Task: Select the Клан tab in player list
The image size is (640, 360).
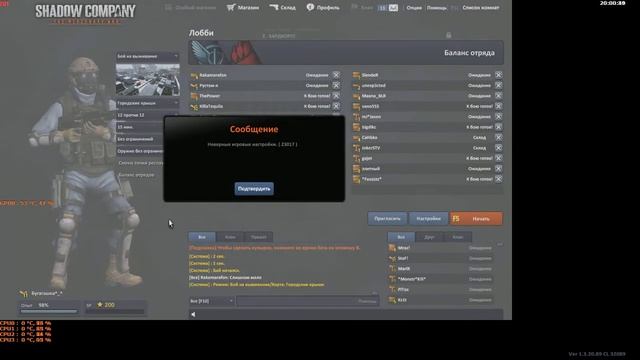Action: (x=458, y=237)
